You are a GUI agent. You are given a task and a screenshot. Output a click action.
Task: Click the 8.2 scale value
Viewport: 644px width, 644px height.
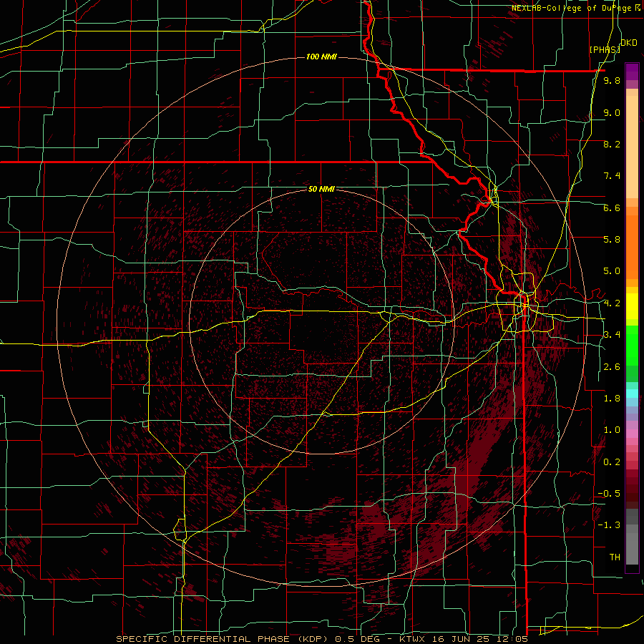coord(612,144)
